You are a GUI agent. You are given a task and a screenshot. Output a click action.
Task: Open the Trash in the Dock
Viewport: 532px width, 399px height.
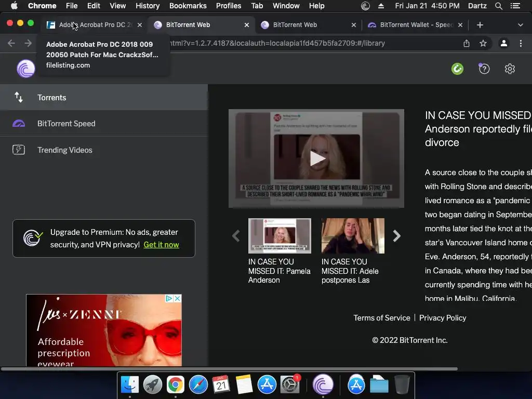(x=402, y=385)
